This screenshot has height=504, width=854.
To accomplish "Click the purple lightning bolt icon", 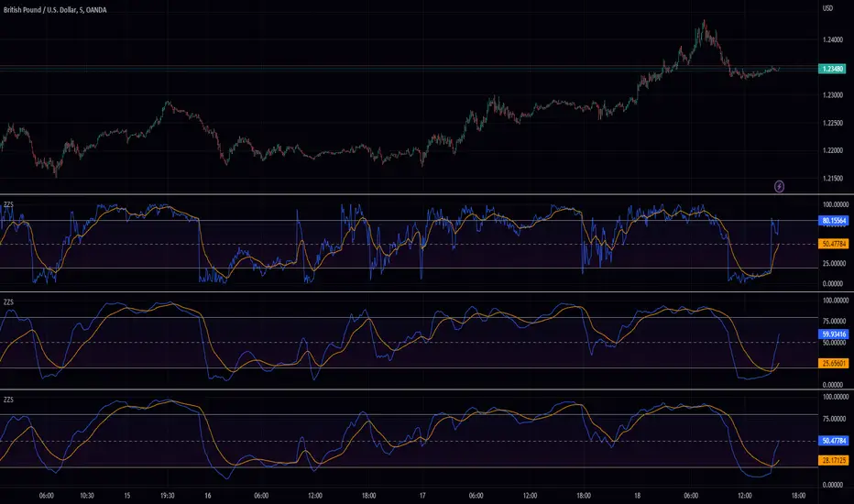I will [x=780, y=187].
